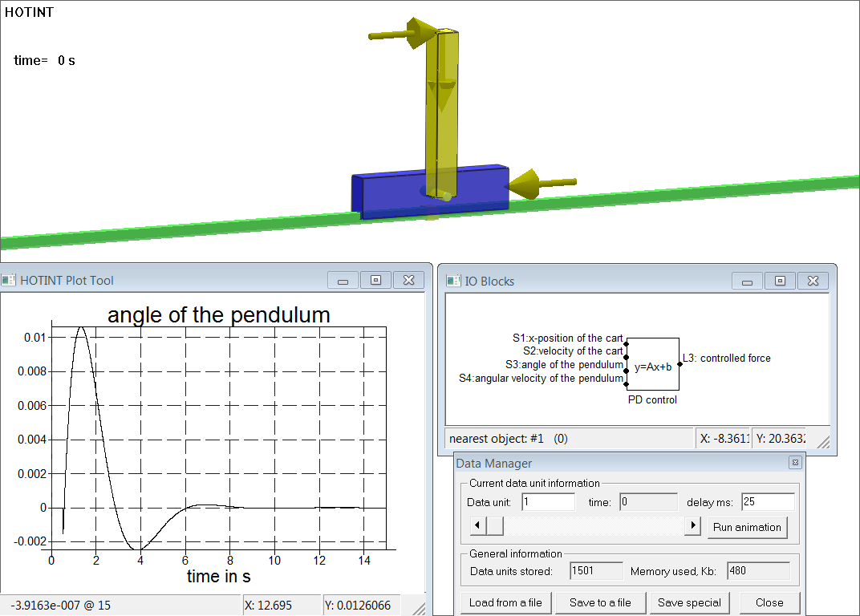The height and width of the screenshot is (616, 860).
Task: Focus the Data unit input field
Action: (x=548, y=502)
